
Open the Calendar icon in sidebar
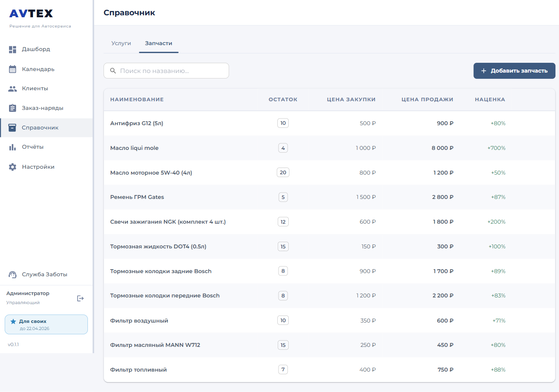[13, 69]
